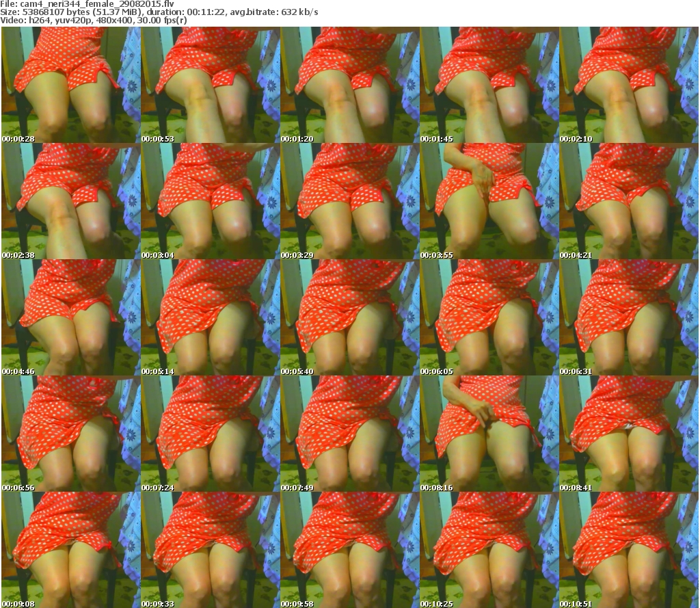Click the thumbnail at 00:08:41
The width and height of the screenshot is (700, 608).
tap(629, 434)
